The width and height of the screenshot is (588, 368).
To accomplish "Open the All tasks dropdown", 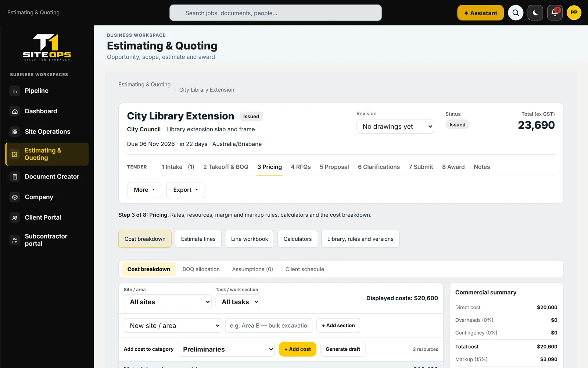I will pos(238,302).
